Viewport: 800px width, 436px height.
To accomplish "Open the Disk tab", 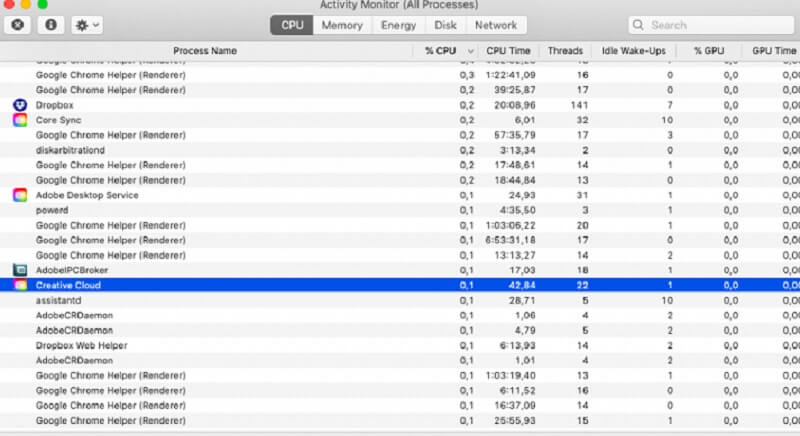I will [x=445, y=25].
